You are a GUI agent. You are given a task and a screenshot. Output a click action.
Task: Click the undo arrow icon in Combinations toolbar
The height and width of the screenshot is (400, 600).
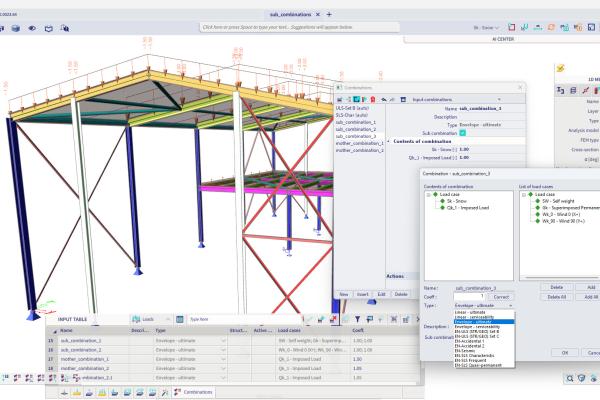(384, 100)
